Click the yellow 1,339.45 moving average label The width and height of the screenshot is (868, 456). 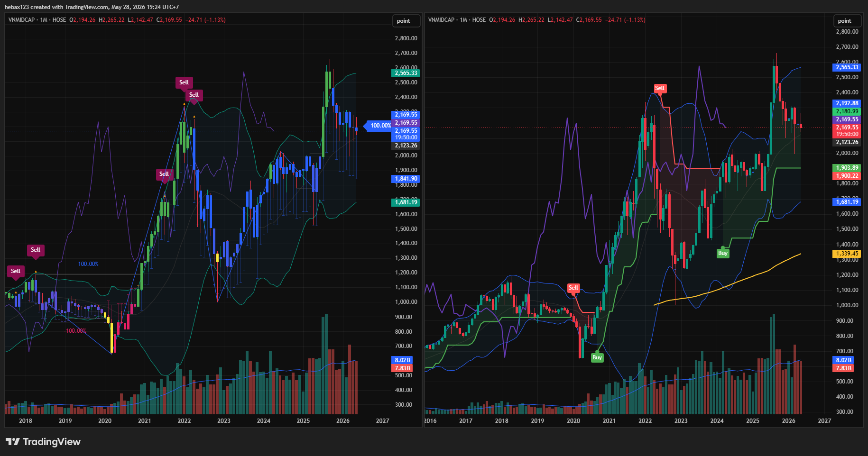point(847,254)
